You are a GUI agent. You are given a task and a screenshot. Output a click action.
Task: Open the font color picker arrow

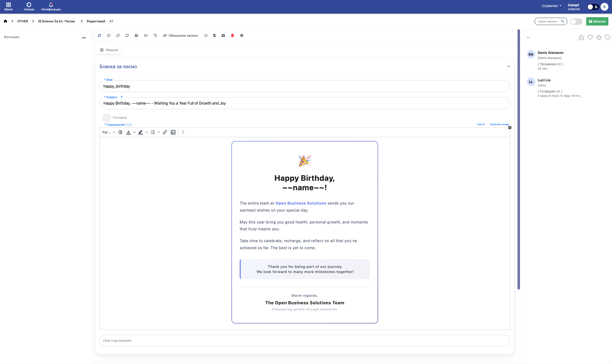[x=135, y=132]
